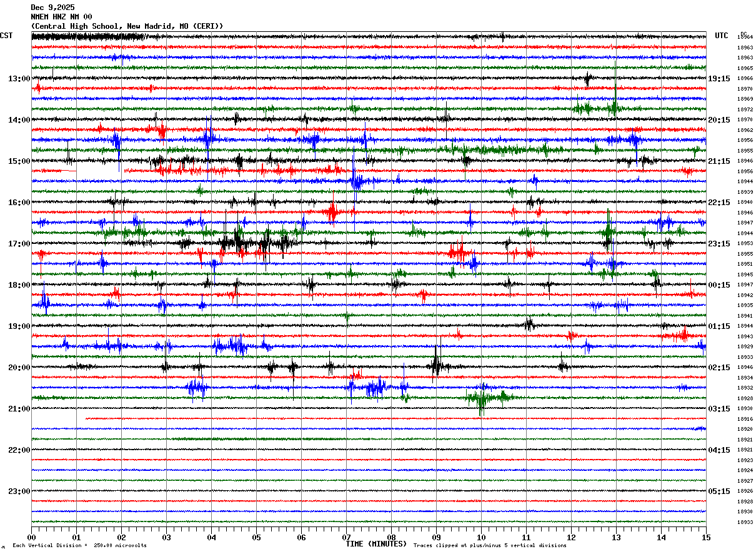Viewport: 756px width, 554px height.
Task: Click the UTC time zone label
Action: click(x=722, y=36)
